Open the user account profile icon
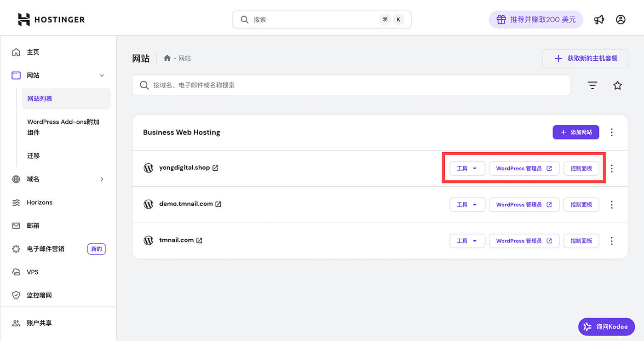The height and width of the screenshot is (345, 644). [x=621, y=20]
